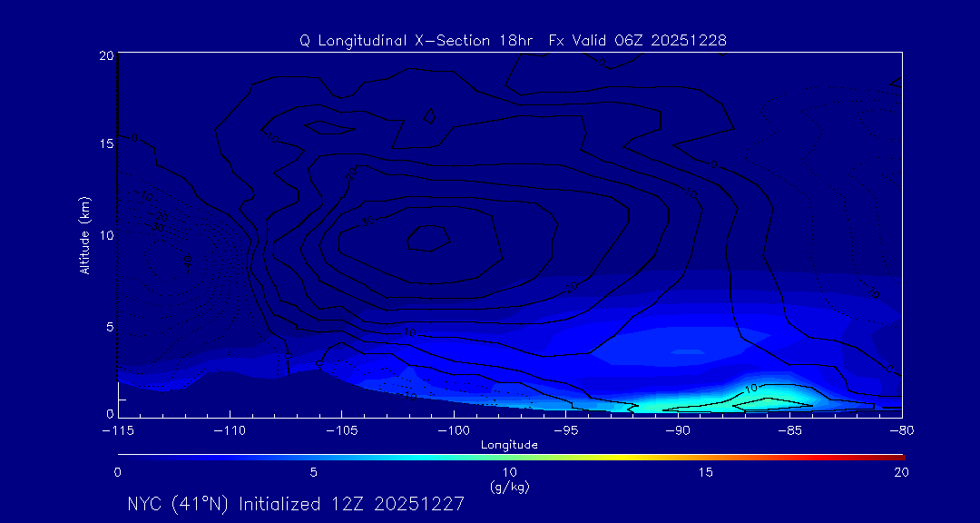Click the colorbar tick label "15"
The height and width of the screenshot is (523, 980).
[705, 472]
